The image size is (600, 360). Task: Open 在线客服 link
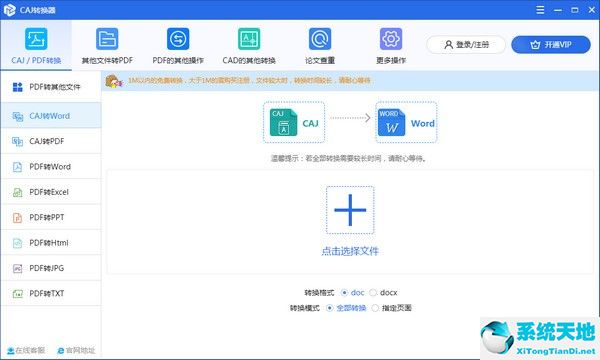click(x=26, y=350)
